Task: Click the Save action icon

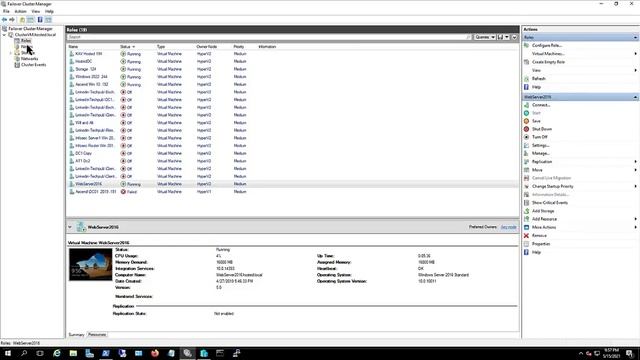Action: pyautogui.click(x=527, y=121)
